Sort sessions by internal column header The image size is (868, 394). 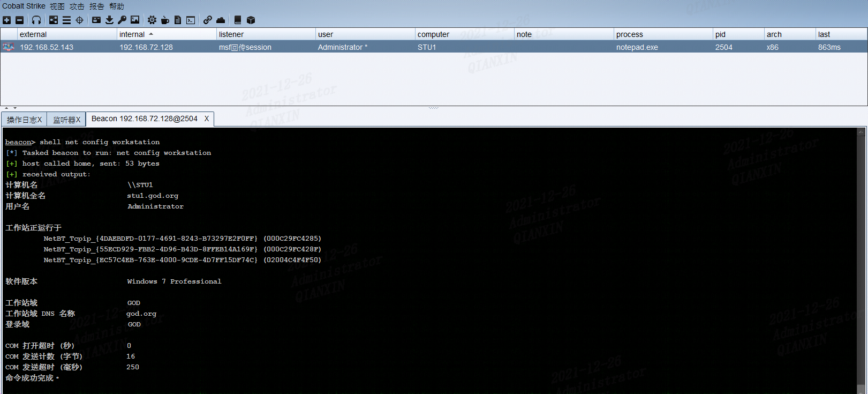(167, 34)
